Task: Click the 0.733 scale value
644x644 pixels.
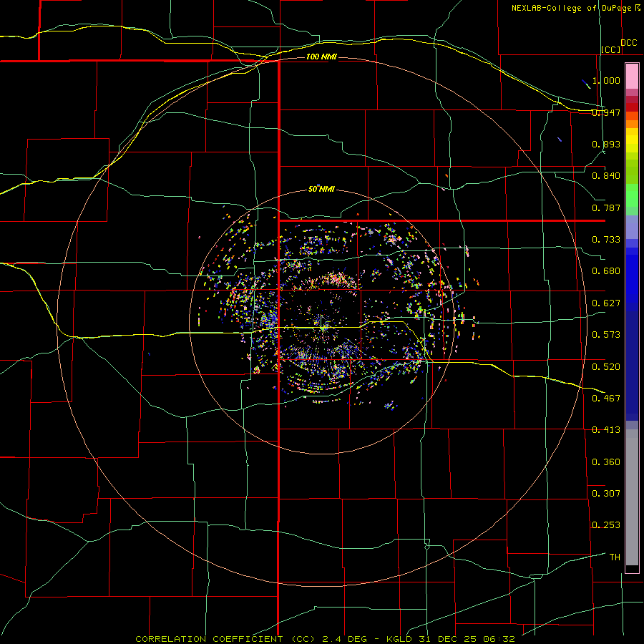Action: click(606, 240)
